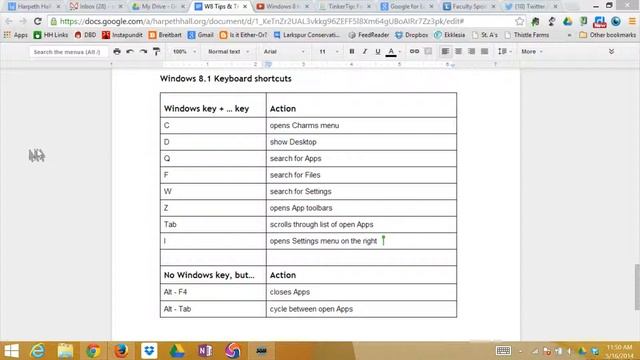Image resolution: width=640 pixels, height=360 pixels.
Task: Open the font size 11 dropdown
Action: (329, 51)
